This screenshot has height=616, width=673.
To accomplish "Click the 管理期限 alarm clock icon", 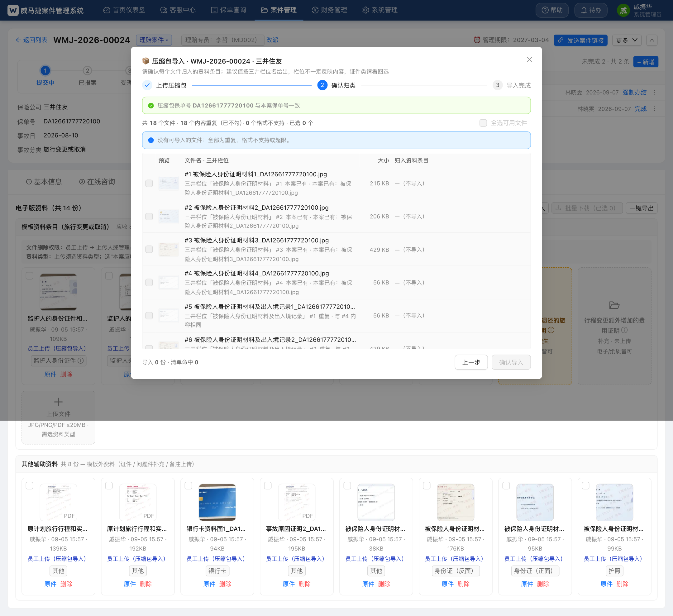I will [477, 40].
